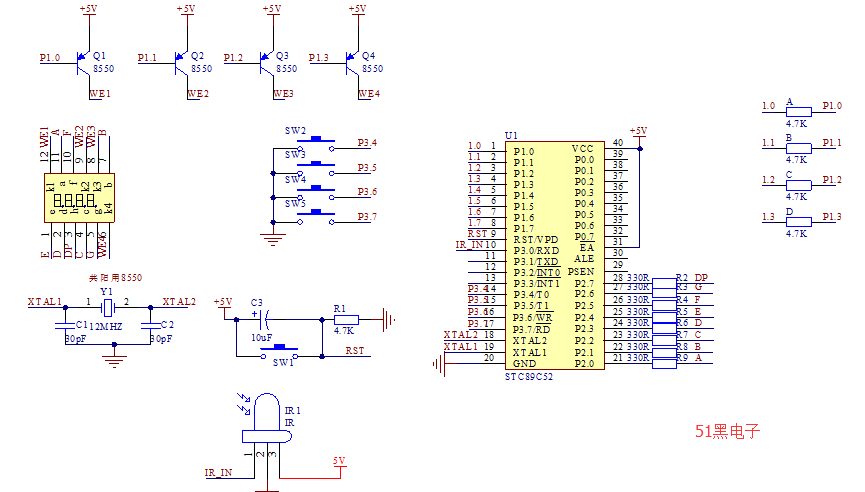
Task: Click the P0.0 pin name inside U1
Action: (584, 160)
